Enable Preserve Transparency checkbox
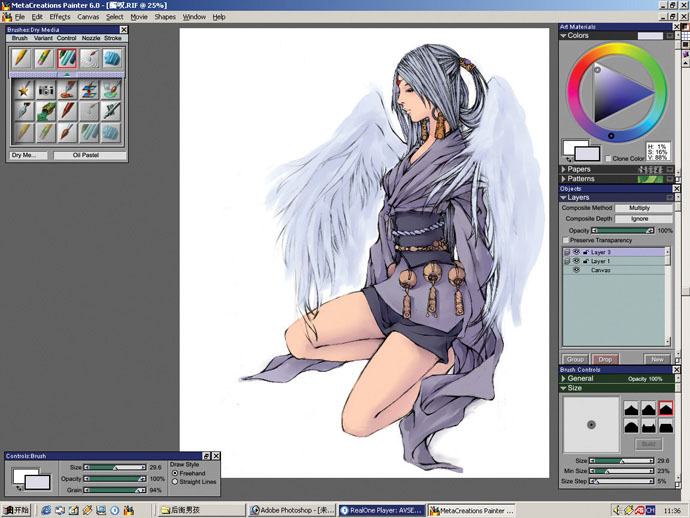This screenshot has height=518, width=690. click(x=565, y=240)
